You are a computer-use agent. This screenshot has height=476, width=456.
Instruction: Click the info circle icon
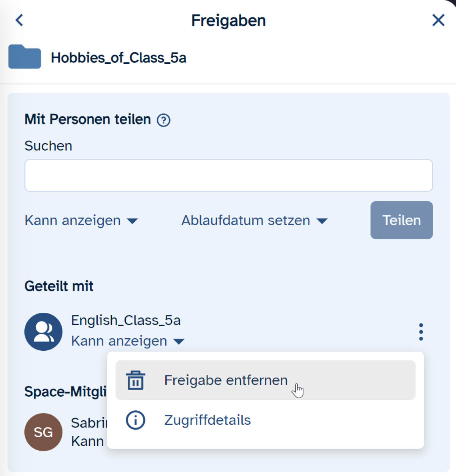(x=136, y=420)
